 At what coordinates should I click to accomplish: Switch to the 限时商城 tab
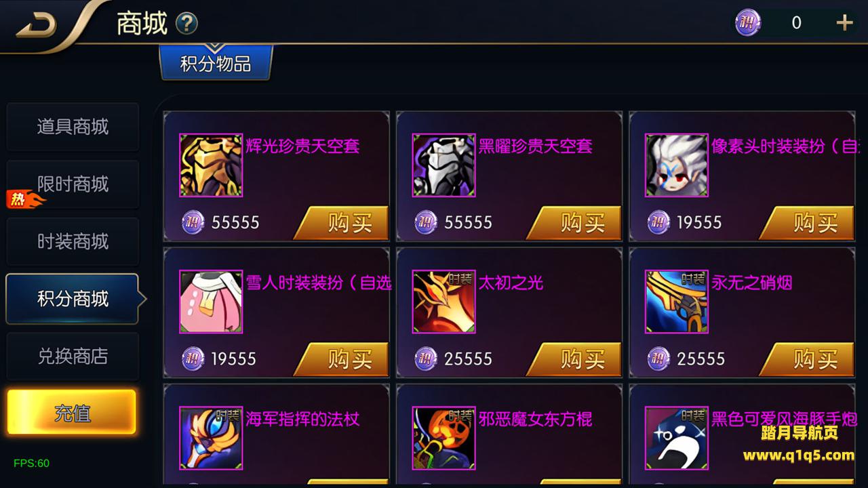point(73,184)
